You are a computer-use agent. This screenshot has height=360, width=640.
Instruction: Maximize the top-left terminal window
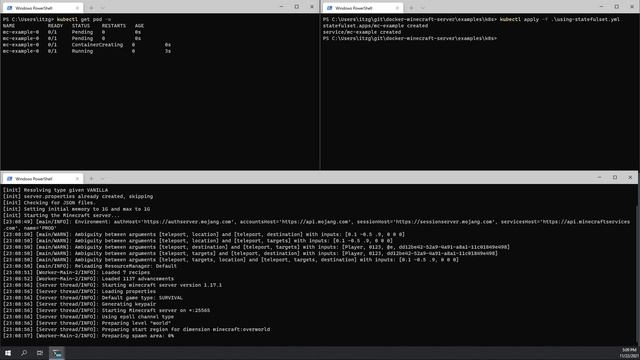(x=297, y=7)
